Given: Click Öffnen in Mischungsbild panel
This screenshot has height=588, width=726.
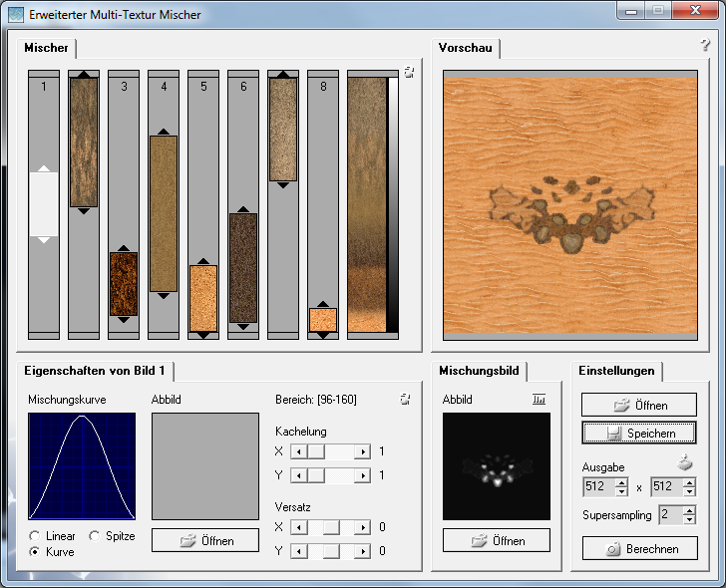Looking at the screenshot, I should click(497, 540).
